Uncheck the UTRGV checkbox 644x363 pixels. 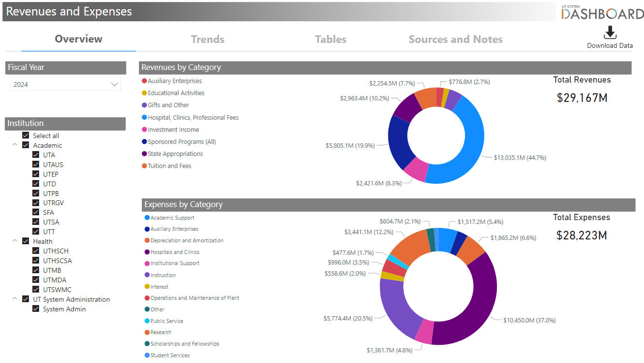pos(36,203)
